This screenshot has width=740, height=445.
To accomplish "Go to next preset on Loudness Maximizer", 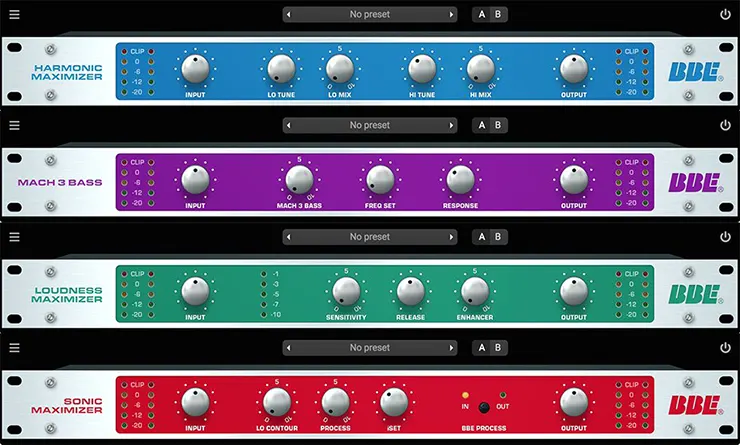I will point(451,237).
